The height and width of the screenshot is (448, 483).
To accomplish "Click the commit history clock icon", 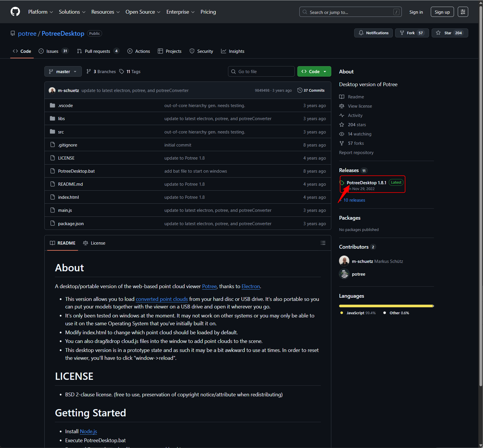I will pos(300,91).
